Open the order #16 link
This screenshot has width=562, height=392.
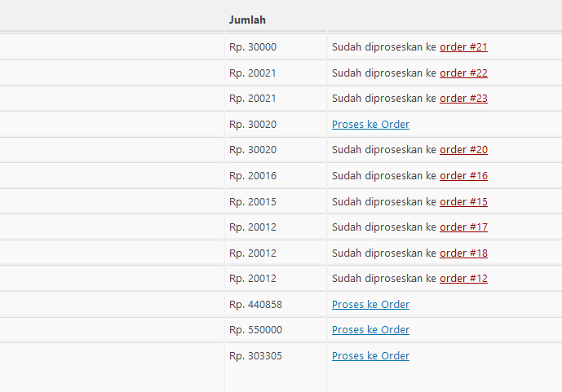click(463, 176)
